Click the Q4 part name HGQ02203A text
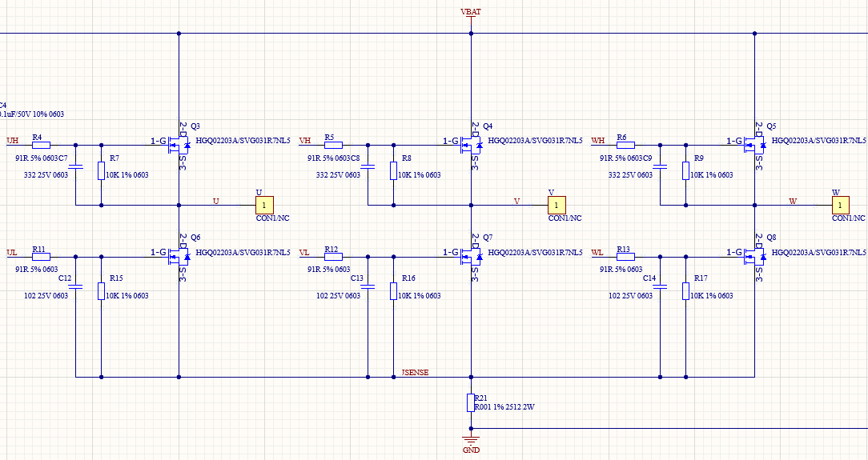This screenshot has width=868, height=460. pos(535,141)
